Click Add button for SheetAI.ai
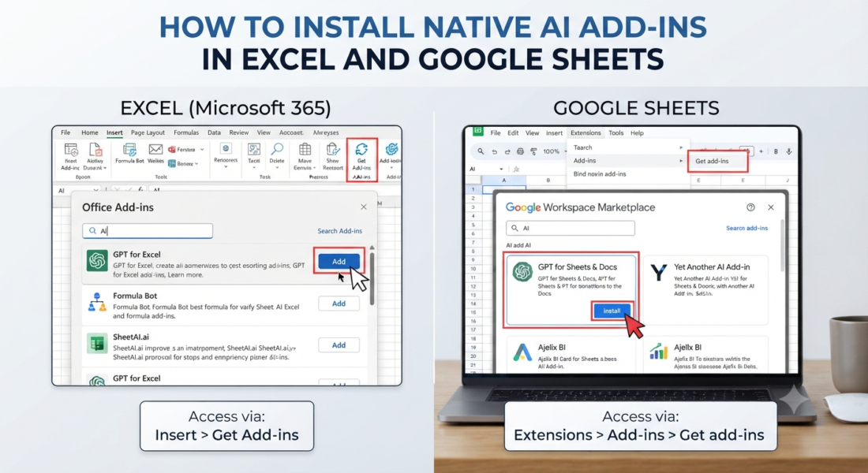 click(339, 345)
